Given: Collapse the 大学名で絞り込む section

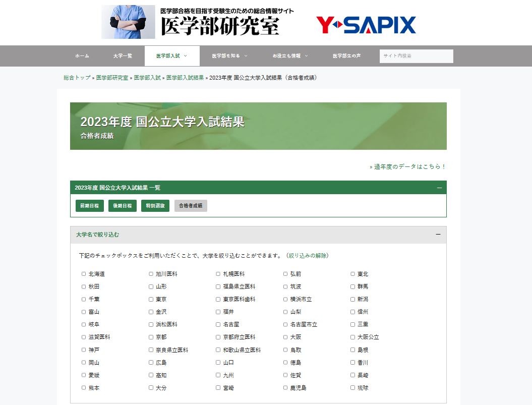Looking at the screenshot, I should (x=438, y=235).
